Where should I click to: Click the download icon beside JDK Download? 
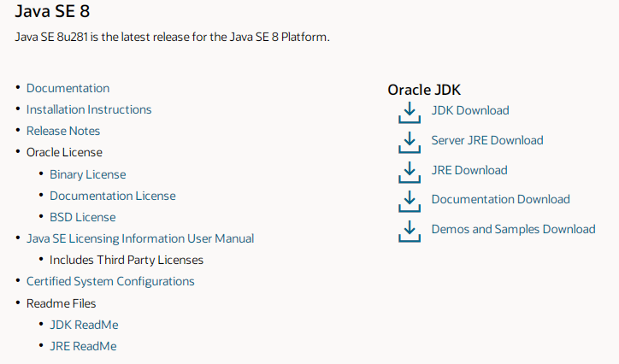(410, 113)
